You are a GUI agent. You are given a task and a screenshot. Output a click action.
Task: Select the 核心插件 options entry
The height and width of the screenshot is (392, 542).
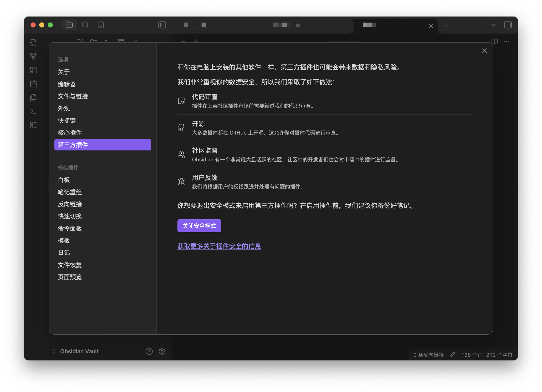103,133
